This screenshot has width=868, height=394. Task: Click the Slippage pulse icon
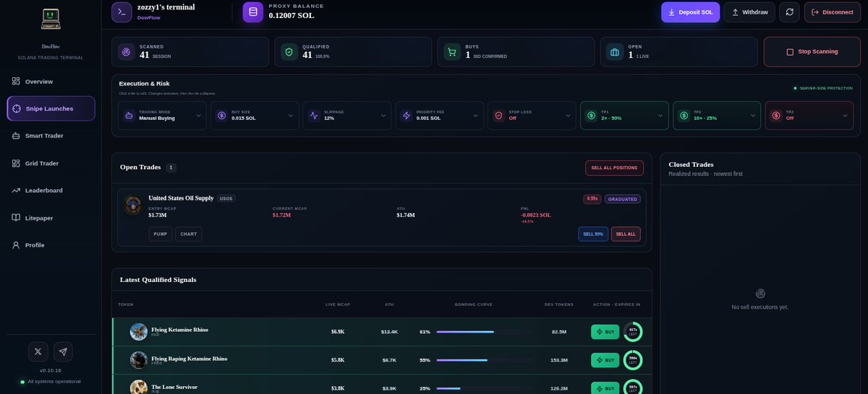314,115
